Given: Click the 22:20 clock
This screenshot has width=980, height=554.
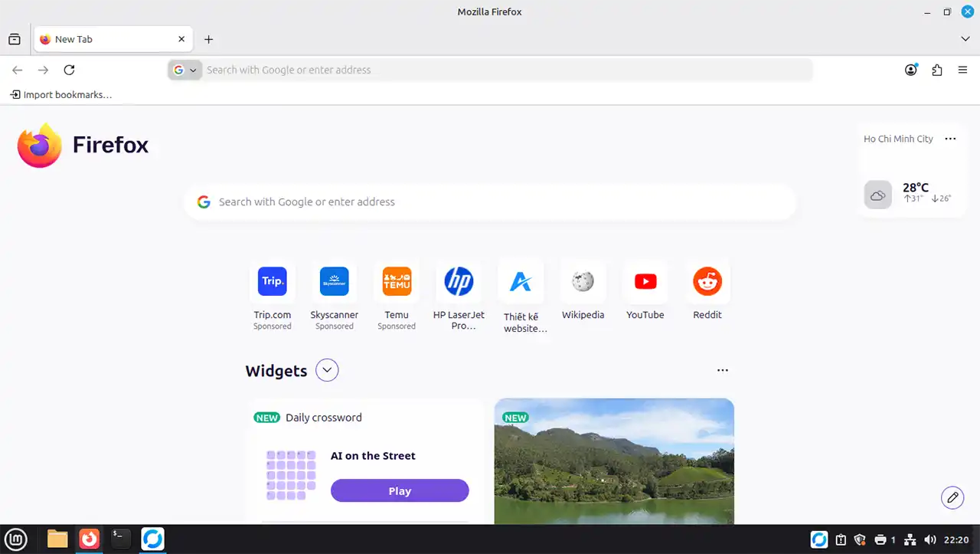Looking at the screenshot, I should click(957, 539).
